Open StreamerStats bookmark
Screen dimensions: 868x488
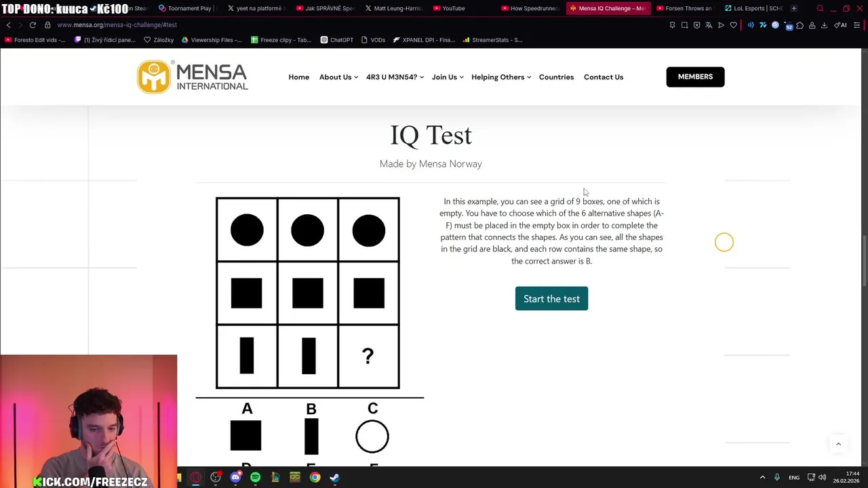coord(492,40)
